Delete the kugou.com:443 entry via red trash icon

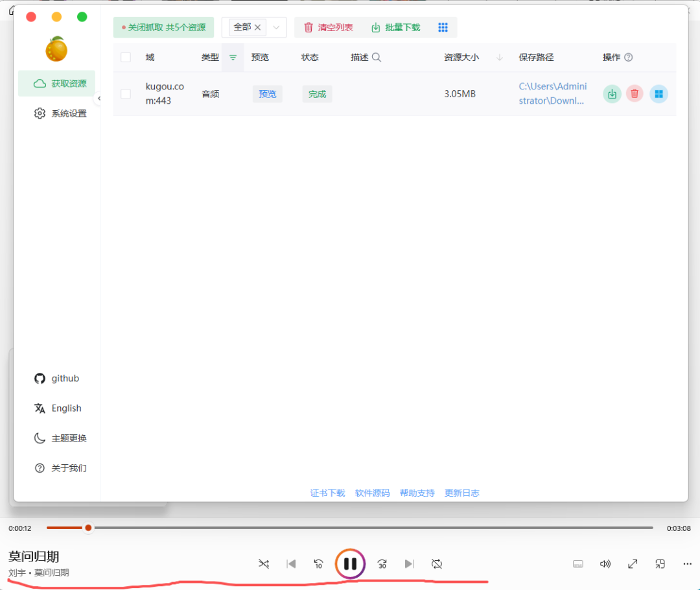635,93
